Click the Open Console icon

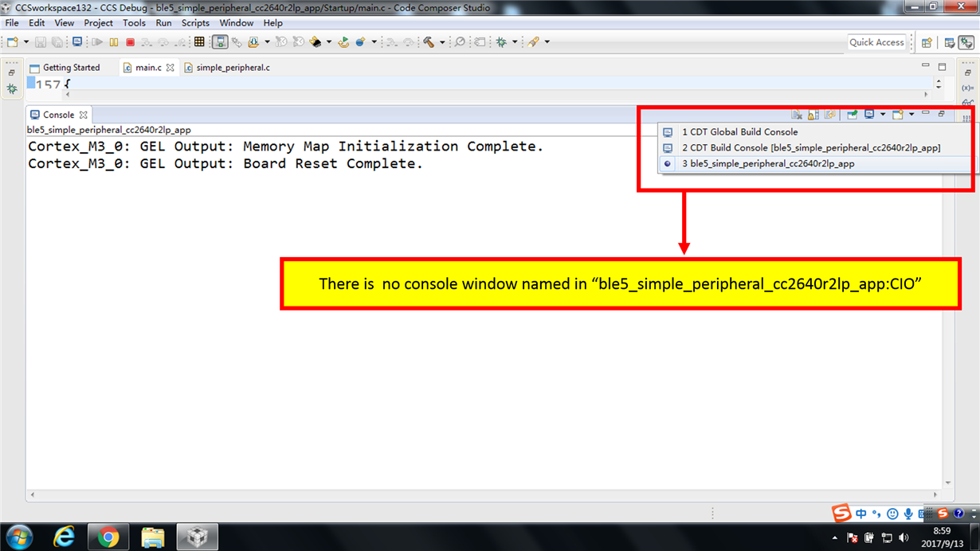click(x=898, y=115)
